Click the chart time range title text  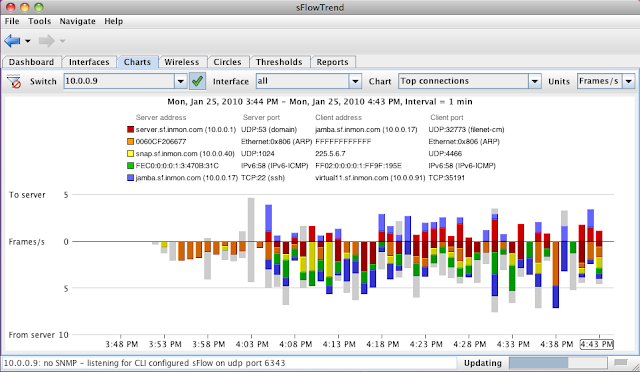point(320,102)
